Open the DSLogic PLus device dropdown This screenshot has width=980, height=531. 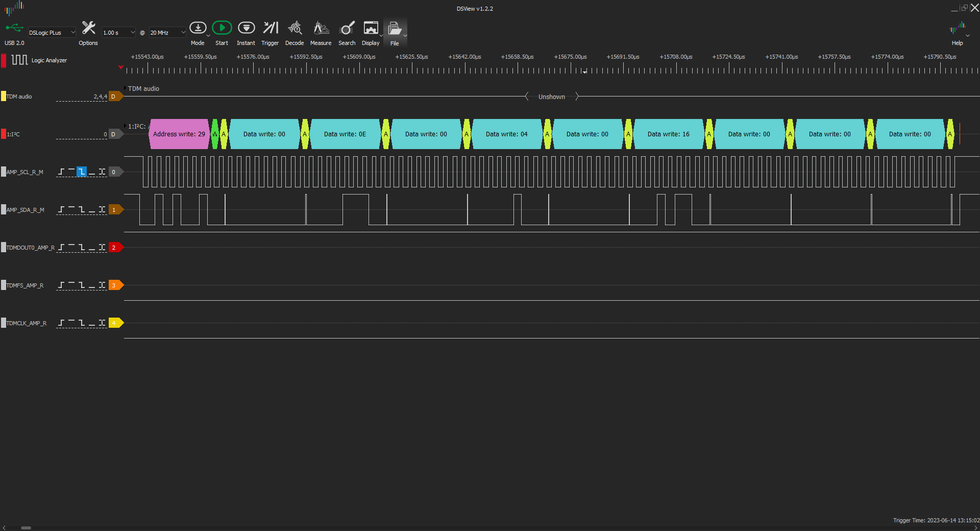(x=52, y=32)
